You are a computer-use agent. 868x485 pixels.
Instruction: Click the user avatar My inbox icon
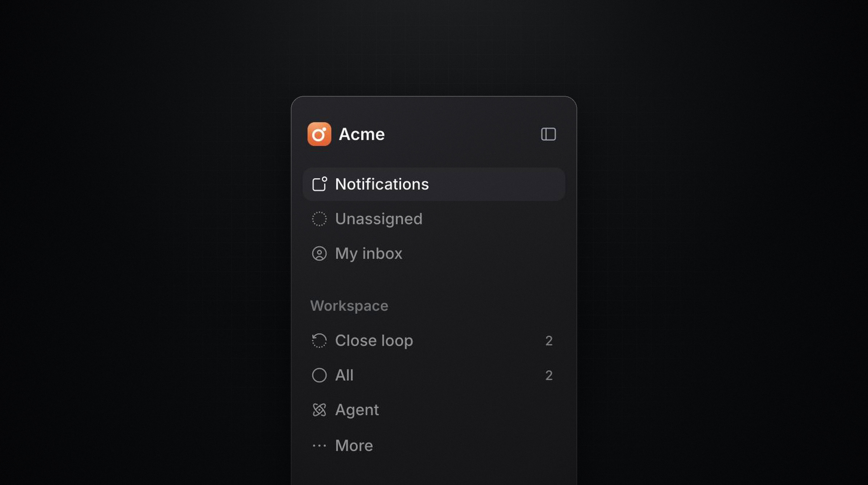pyautogui.click(x=319, y=254)
